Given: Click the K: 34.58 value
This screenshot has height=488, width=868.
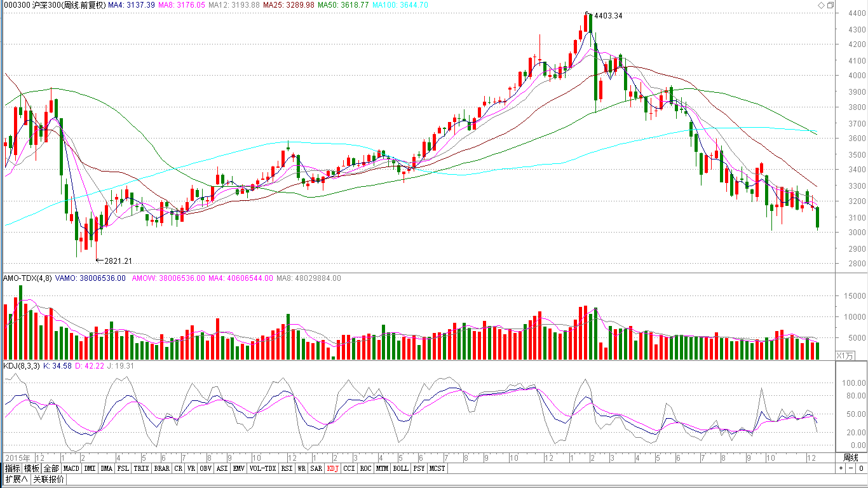Looking at the screenshot, I should pos(57,365).
